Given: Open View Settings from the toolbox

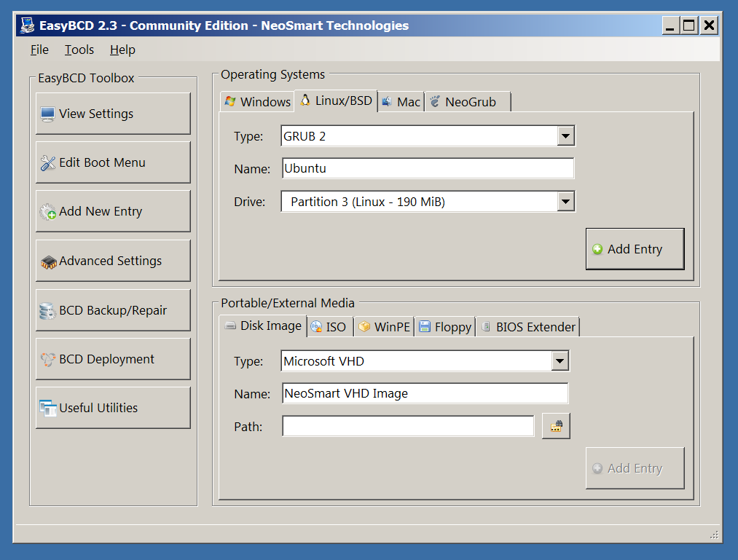Looking at the screenshot, I should (113, 114).
